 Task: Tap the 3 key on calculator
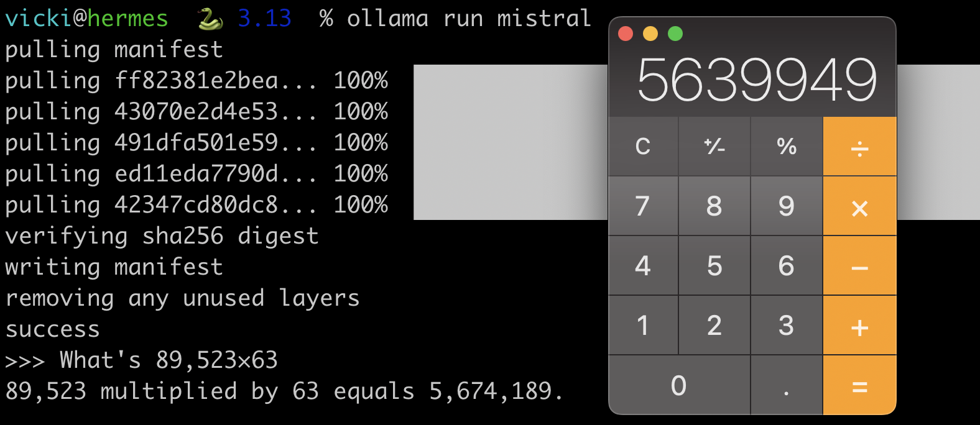(x=787, y=326)
